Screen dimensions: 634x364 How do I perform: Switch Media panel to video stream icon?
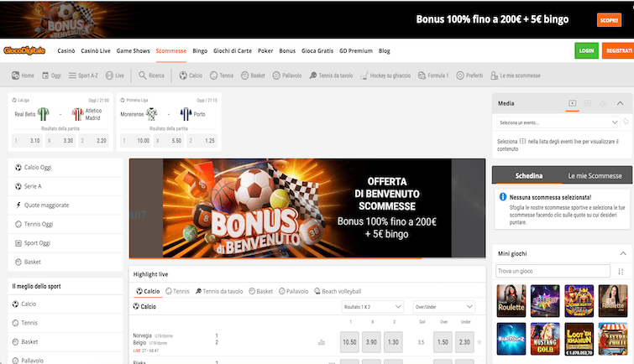tap(572, 103)
